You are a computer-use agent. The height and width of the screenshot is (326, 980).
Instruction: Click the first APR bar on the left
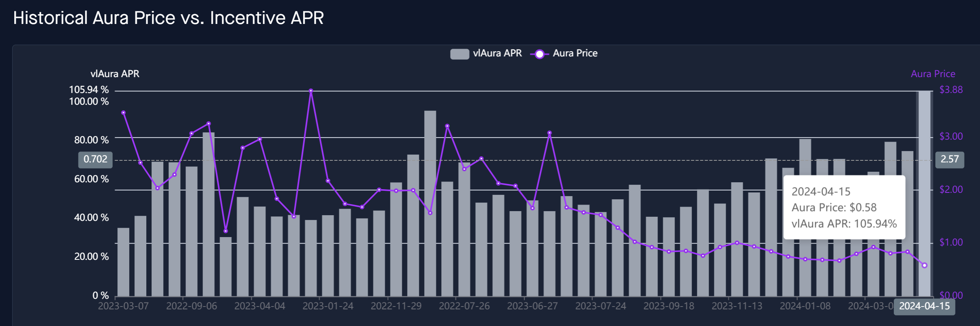click(124, 262)
